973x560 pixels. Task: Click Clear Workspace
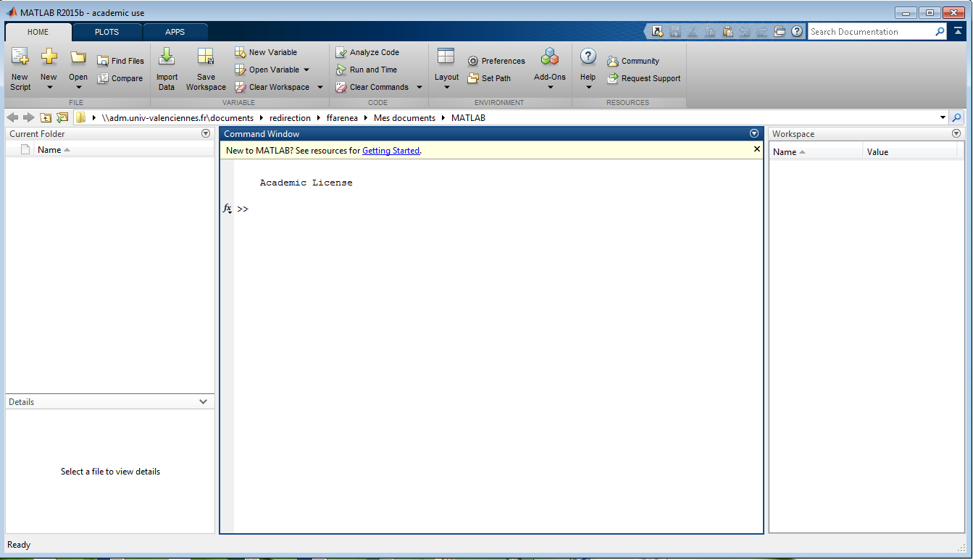click(x=272, y=87)
